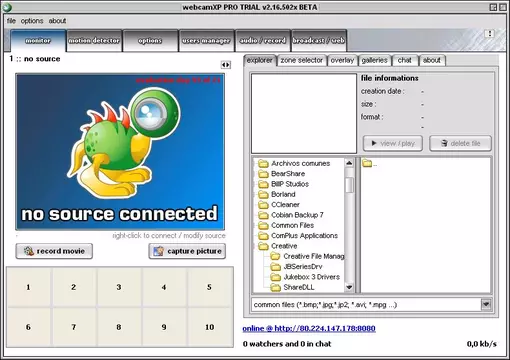510x360 pixels.
Task: Click the capture picture snapshot icon
Action: (x=158, y=251)
